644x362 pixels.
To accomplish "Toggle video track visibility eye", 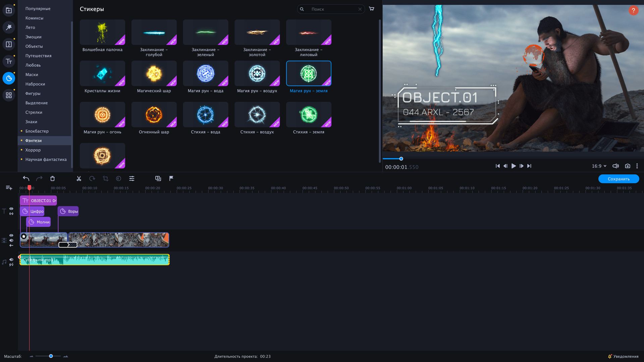I will 11,235.
